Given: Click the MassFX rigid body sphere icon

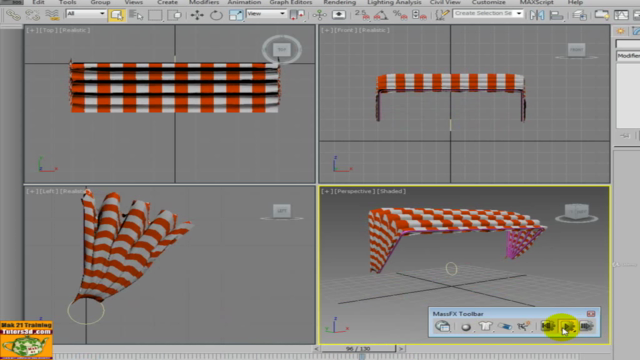Looking at the screenshot, I should pyautogui.click(x=466, y=327).
